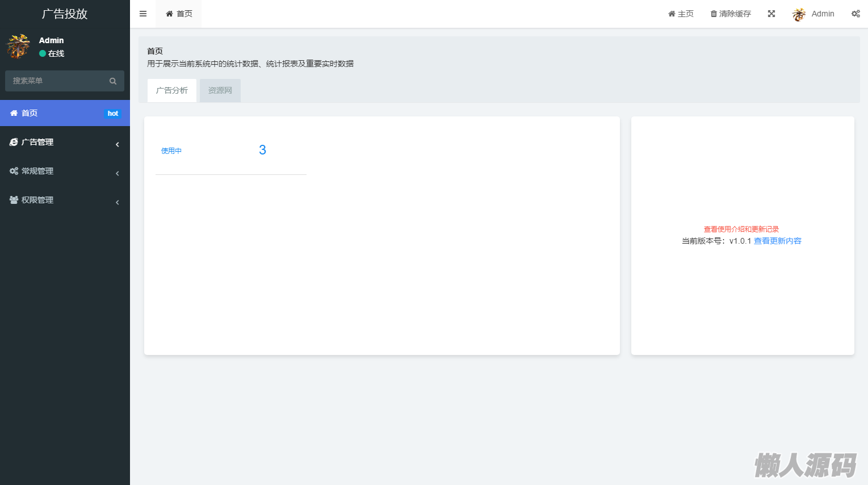Focus the 搜索菜单 search field

(65, 81)
